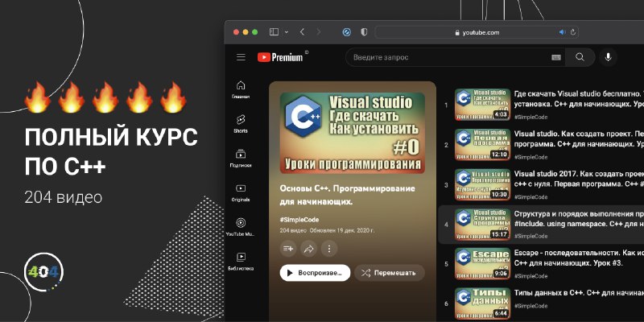Open Подписки in the sidebar
Image resolution: width=644 pixels, height=322 pixels.
tap(241, 159)
